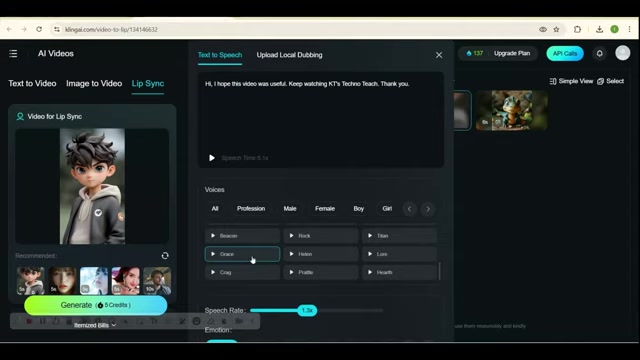Switch to Upload Local Dubbing tab
Image resolution: width=640 pixels, height=360 pixels.
[x=289, y=55]
